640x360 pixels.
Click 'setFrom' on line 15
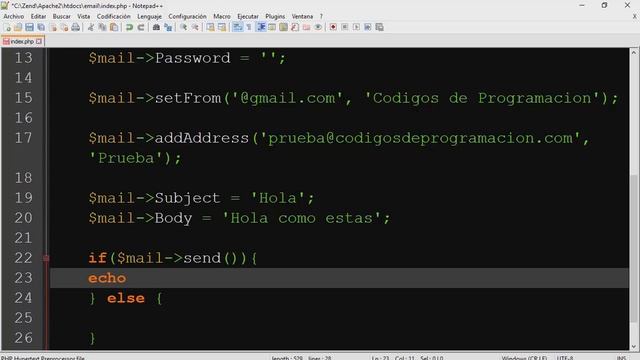pos(188,98)
